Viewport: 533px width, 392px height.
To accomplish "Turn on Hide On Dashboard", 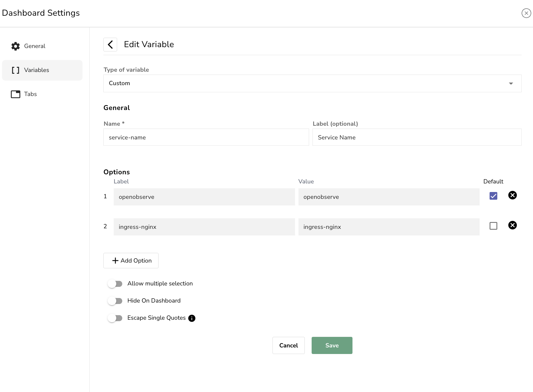I will 115,301.
